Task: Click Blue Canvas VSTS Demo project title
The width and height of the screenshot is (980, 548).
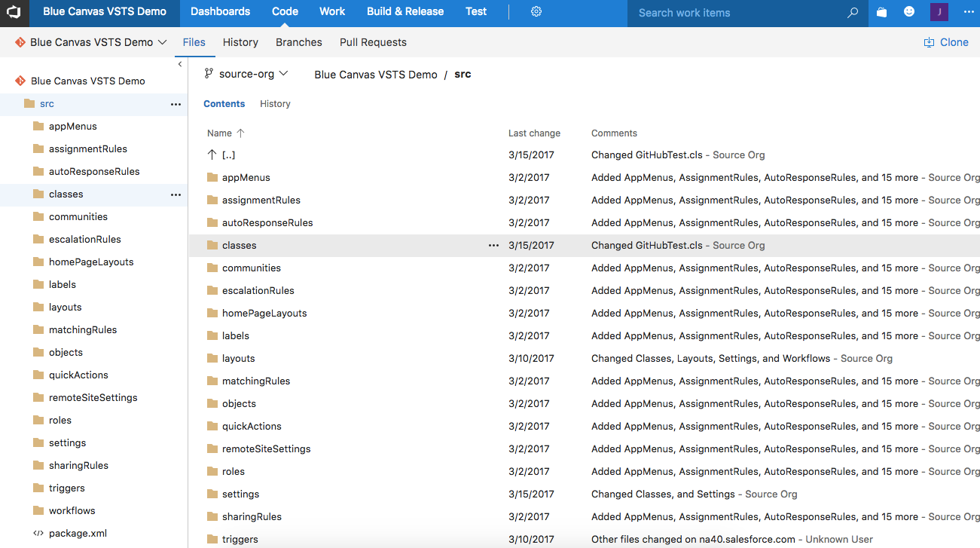Action: (x=105, y=12)
